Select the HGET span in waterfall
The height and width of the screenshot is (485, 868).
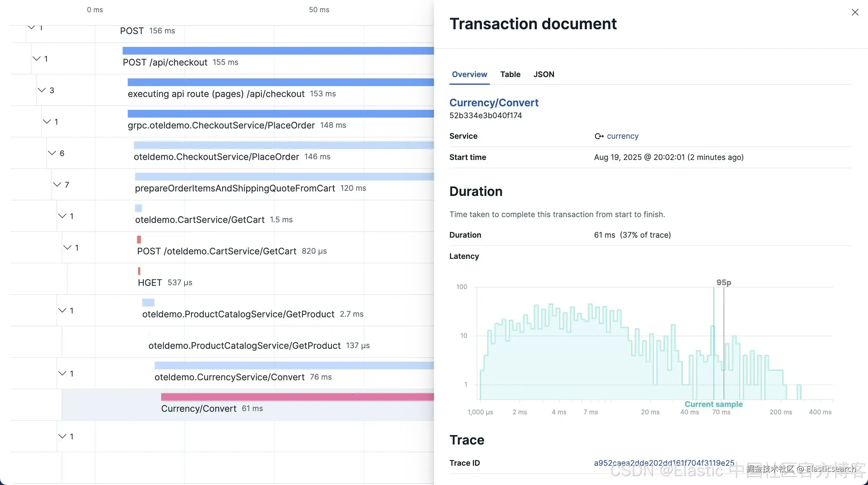click(150, 282)
